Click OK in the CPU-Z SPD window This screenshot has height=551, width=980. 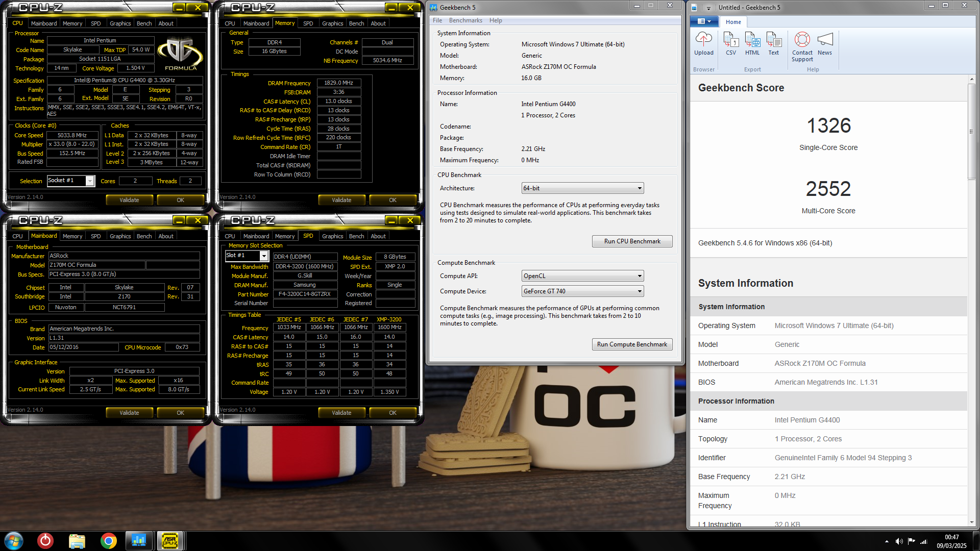[x=393, y=413]
